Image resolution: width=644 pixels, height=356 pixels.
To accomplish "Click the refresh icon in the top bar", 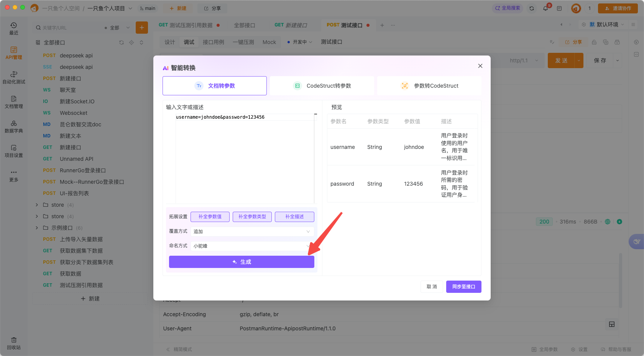I will click(x=532, y=8).
